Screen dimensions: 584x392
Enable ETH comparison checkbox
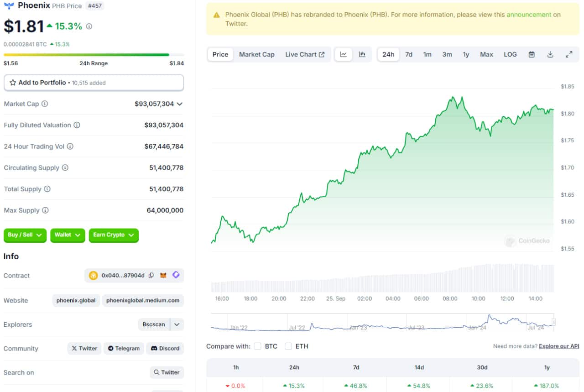(288, 346)
